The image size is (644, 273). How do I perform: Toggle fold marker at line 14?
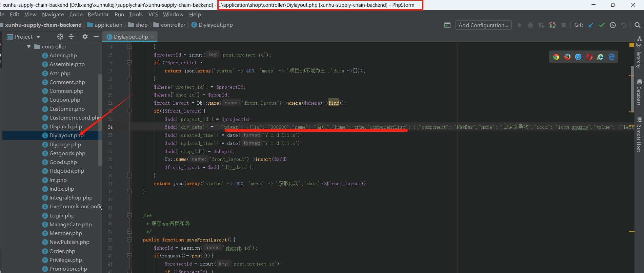click(x=129, y=46)
